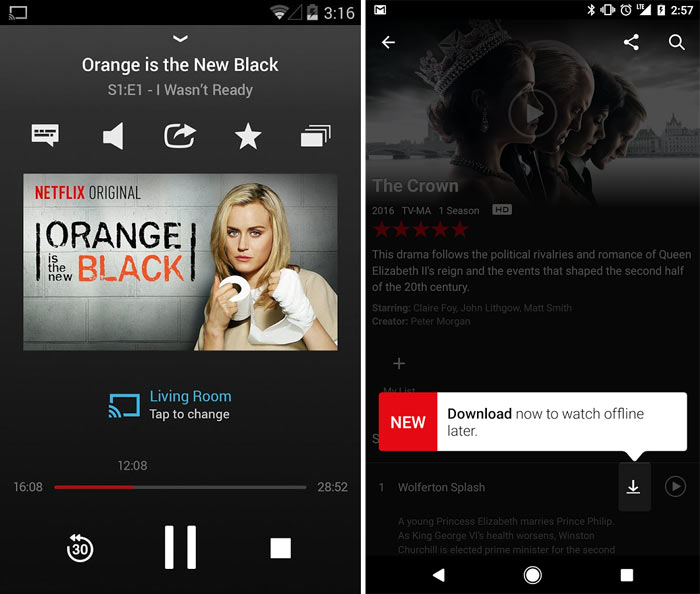The image size is (700, 594).
Task: Select the Wolferton Splash episode title
Action: (442, 487)
